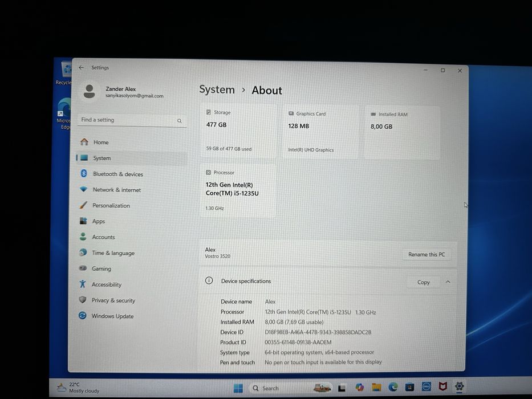This screenshot has width=532, height=399.
Task: Click the System breadcrumb link
Action: pos(217,89)
